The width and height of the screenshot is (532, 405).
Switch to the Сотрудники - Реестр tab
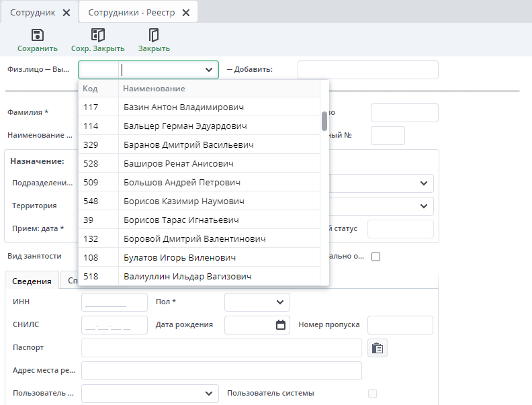click(132, 13)
